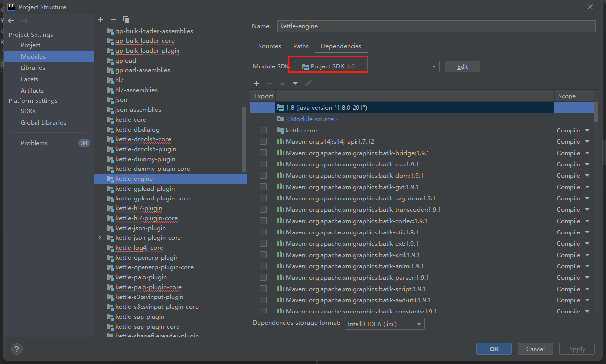Screen dimensions: 606x364
Task: Click the gpload module folder icon
Action: [x=110, y=61]
